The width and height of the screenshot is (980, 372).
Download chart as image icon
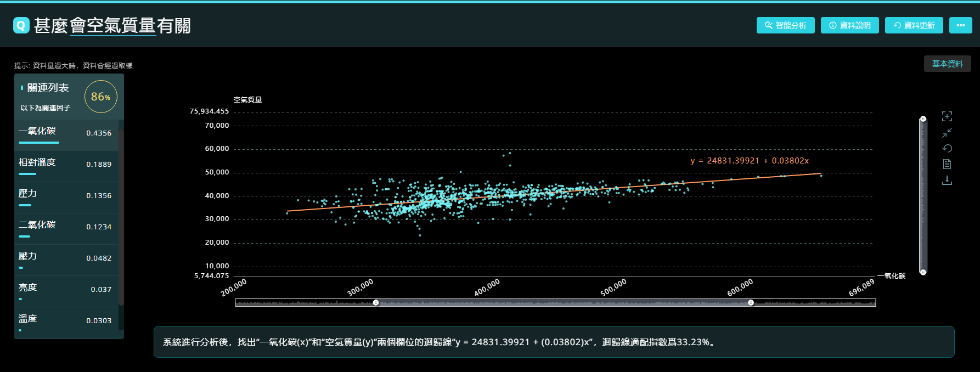point(947,181)
